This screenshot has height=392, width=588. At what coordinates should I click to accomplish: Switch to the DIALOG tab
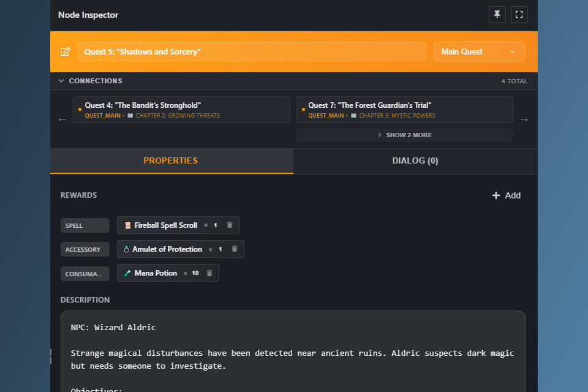click(x=415, y=160)
